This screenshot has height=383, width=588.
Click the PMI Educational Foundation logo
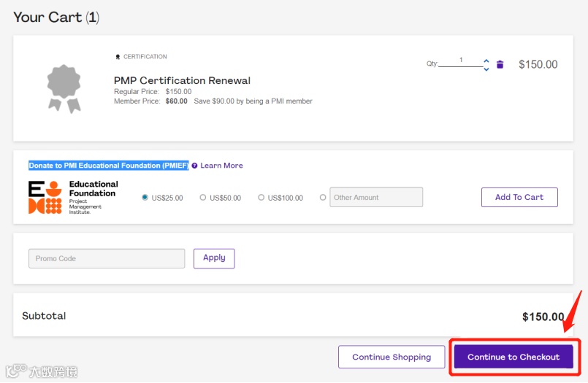(x=73, y=197)
